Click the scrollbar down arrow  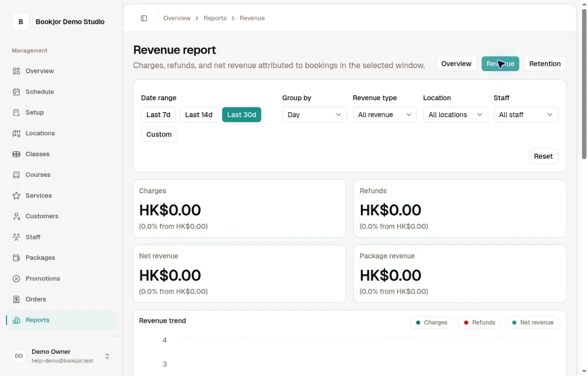pos(584,372)
